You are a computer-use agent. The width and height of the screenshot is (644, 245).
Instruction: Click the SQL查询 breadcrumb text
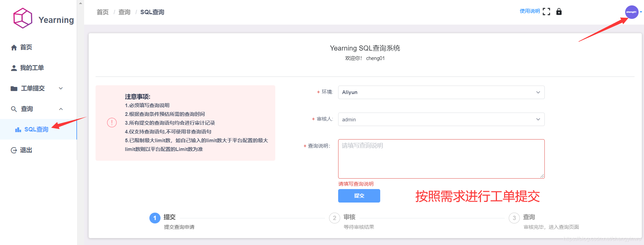point(152,12)
